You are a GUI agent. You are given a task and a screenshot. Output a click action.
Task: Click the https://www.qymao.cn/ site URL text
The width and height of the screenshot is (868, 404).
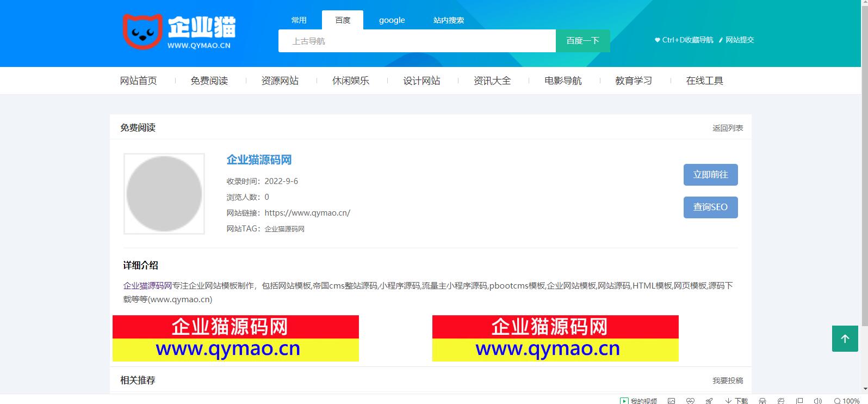tap(307, 213)
